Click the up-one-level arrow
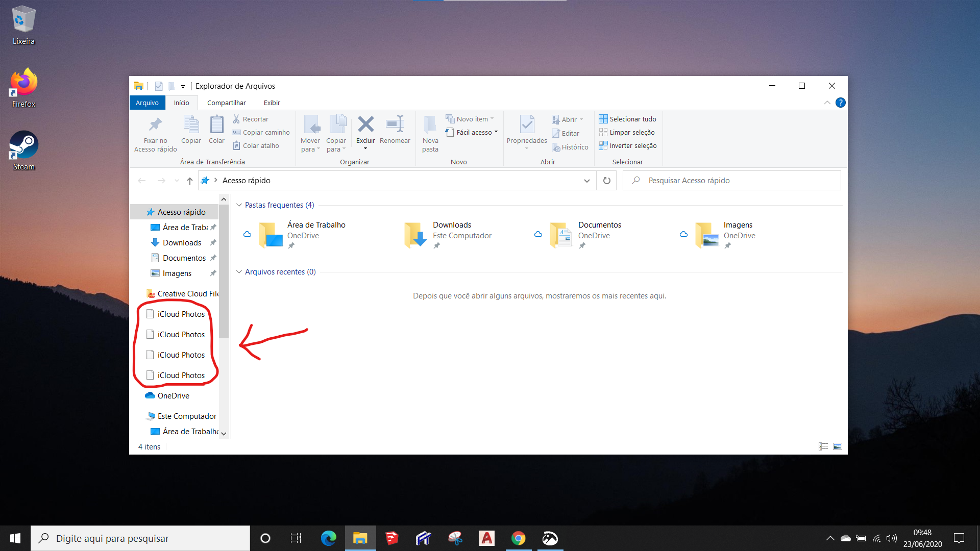980x551 pixels. [x=189, y=181]
